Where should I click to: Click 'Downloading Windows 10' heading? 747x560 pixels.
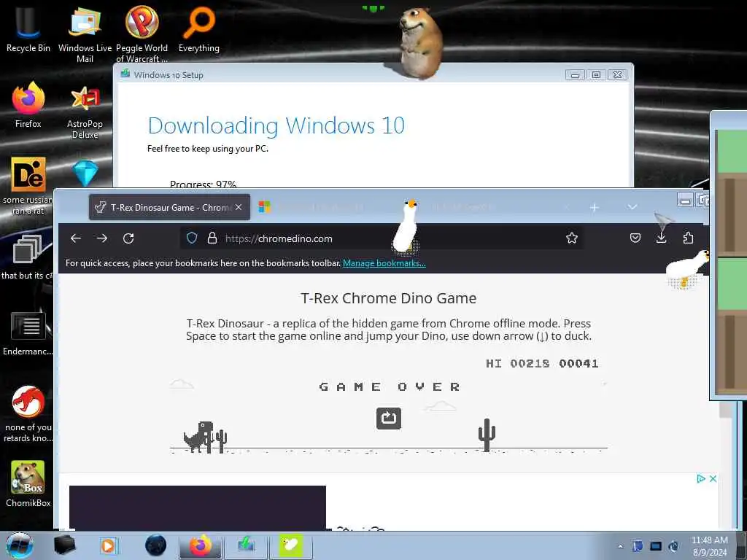276,125
